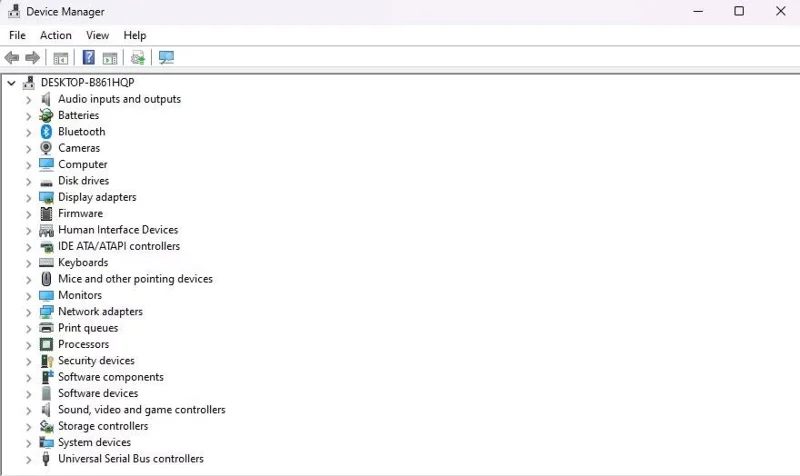
Task: Select the DESKTOP-B861HQP label text
Action: (x=88, y=82)
